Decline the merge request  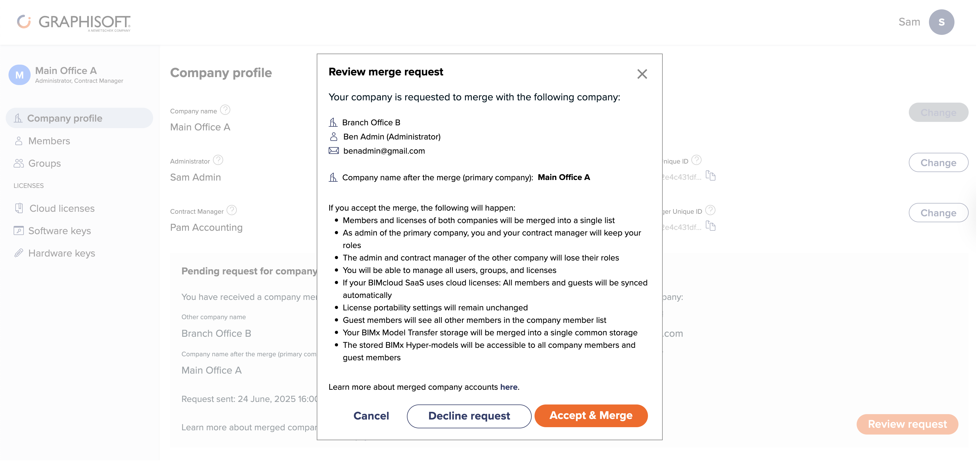tap(469, 416)
